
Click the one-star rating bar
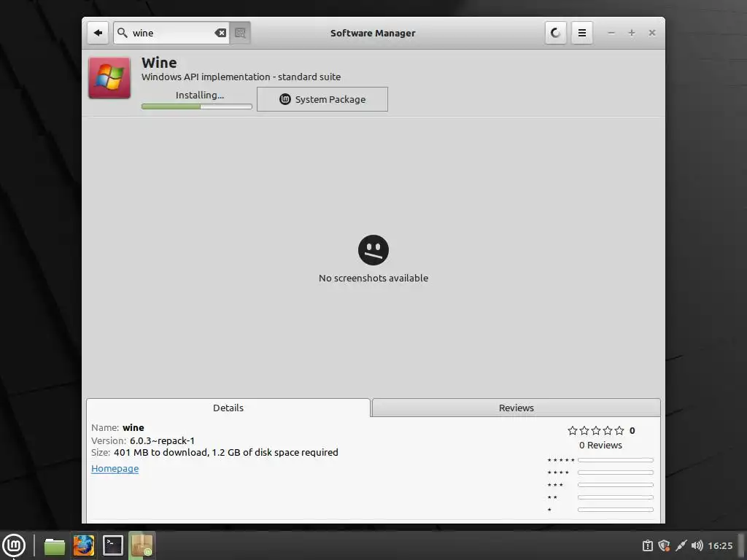pyautogui.click(x=616, y=510)
